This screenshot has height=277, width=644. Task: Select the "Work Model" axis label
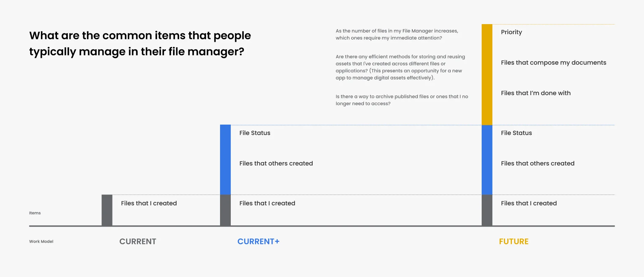click(x=41, y=241)
